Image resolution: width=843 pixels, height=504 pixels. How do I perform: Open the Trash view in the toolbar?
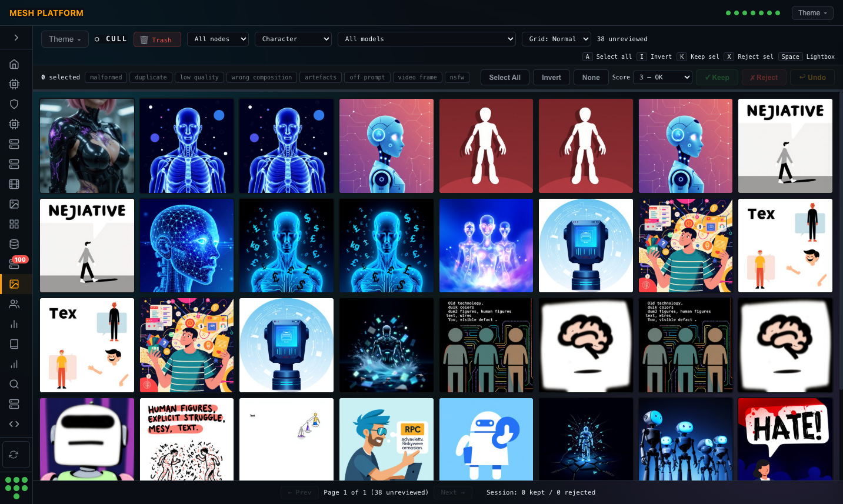tap(157, 39)
